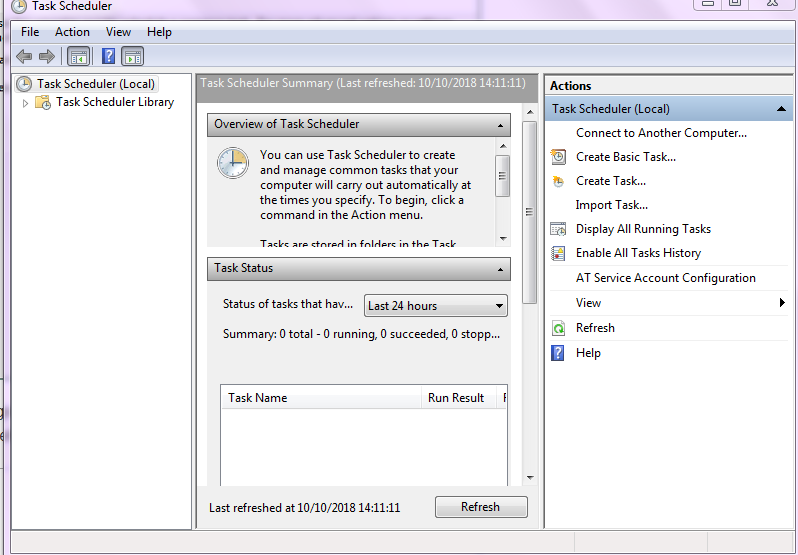Click the overview text scroll-down arrow
Image resolution: width=798 pixels, height=555 pixels.
point(503,239)
